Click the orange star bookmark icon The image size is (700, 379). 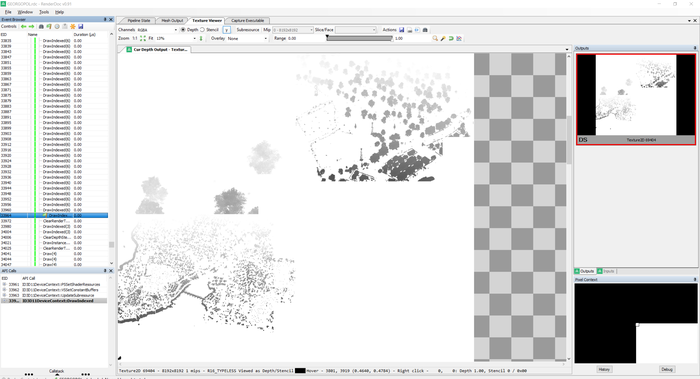coord(73,27)
